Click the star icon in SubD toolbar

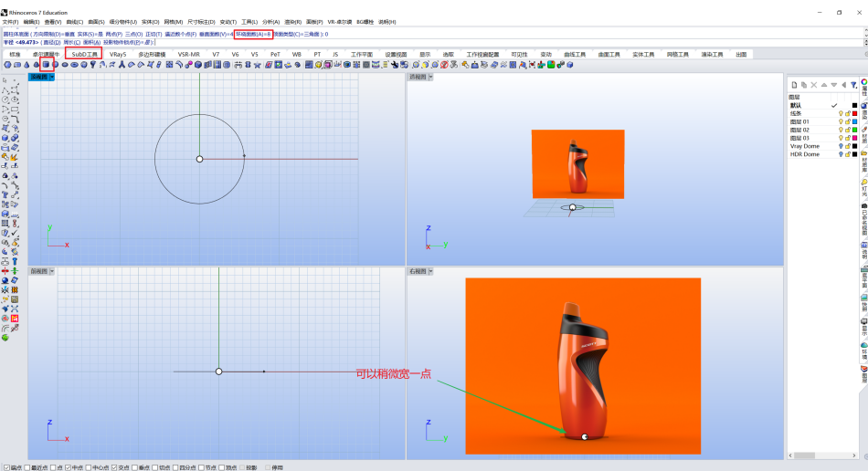[x=257, y=65]
